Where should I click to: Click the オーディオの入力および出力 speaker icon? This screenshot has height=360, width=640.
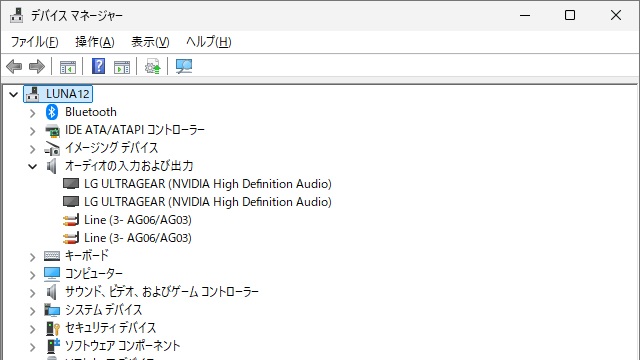click(52, 166)
